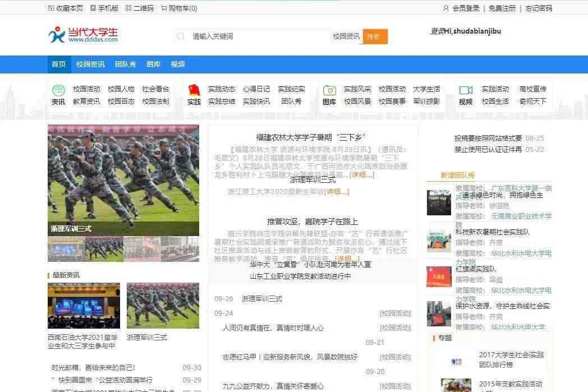This screenshot has width=588, height=392.
Task: Open the 大学生活 category link
Action: [426, 89]
